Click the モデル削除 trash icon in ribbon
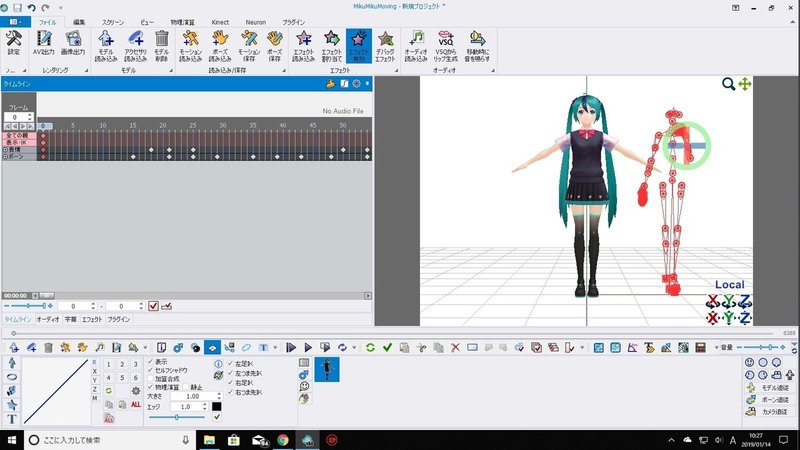 click(x=162, y=46)
